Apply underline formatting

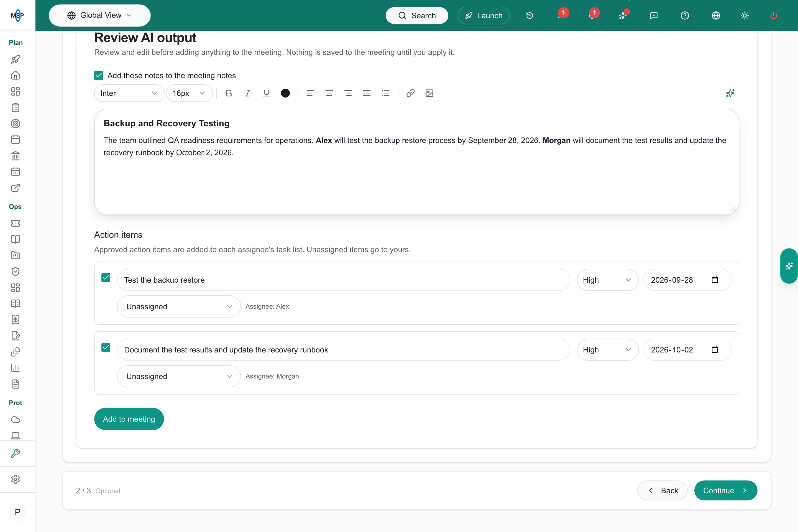pos(266,93)
